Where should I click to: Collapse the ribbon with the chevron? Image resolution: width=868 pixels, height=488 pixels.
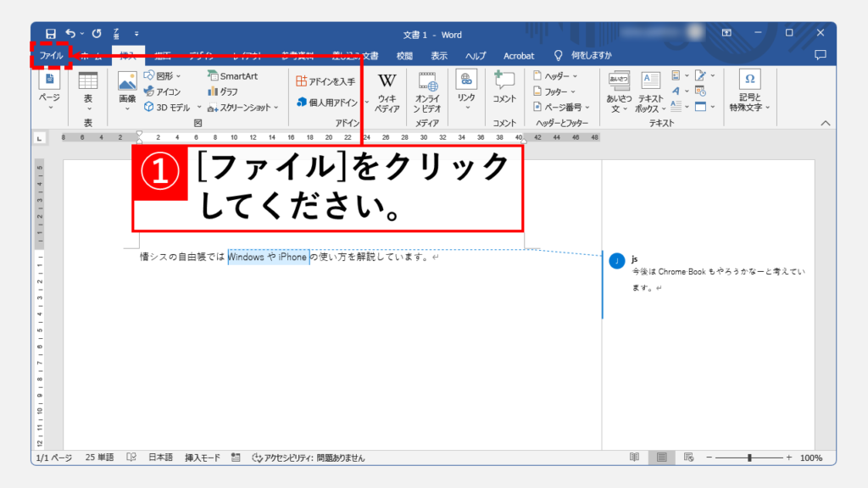tap(825, 121)
